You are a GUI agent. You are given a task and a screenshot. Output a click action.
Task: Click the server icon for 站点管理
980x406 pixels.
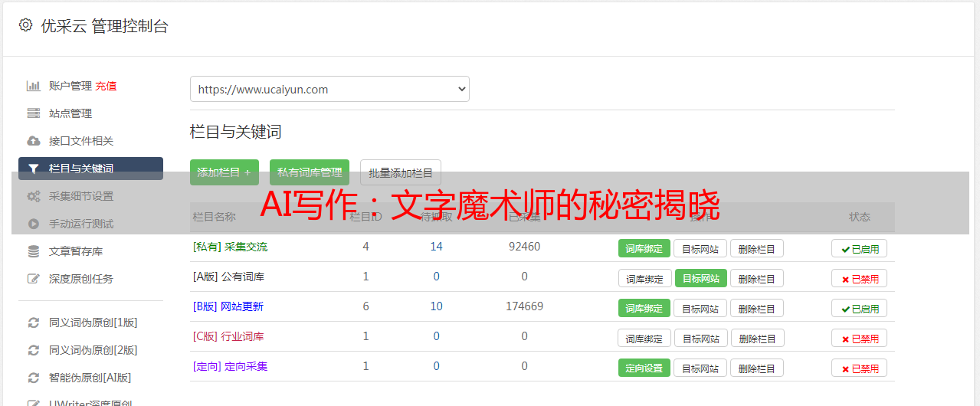33,113
